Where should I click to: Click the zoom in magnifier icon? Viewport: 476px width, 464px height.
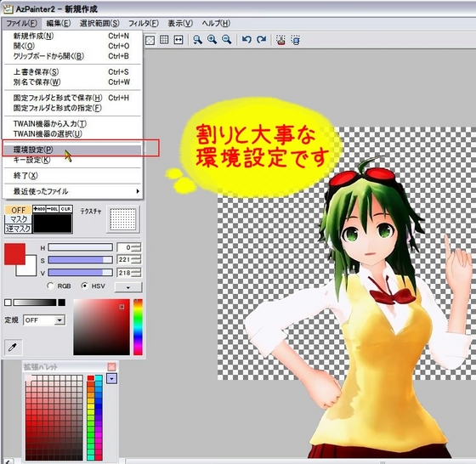click(x=212, y=40)
